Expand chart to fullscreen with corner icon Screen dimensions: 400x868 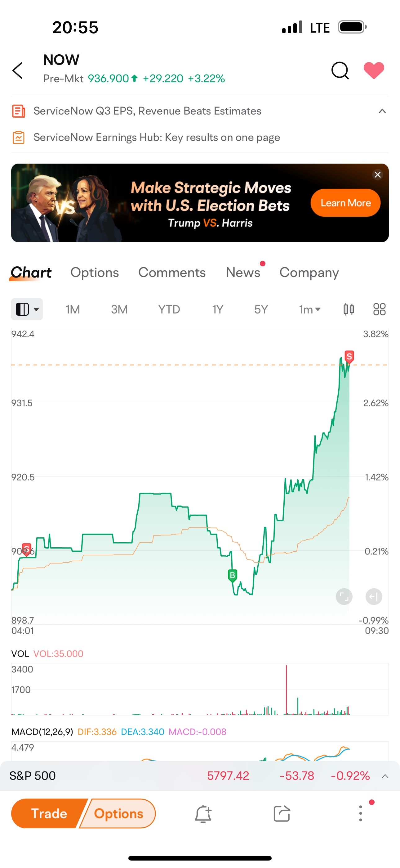point(344,597)
